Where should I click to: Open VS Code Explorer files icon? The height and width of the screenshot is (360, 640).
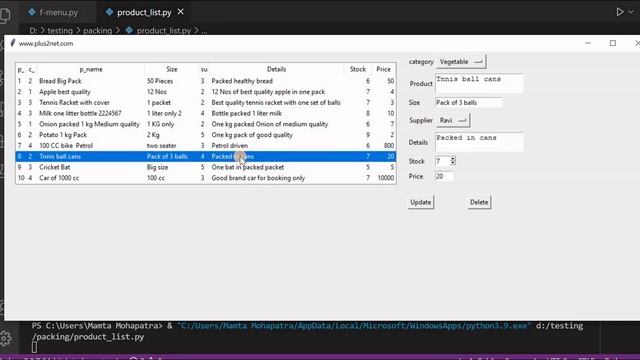tap(5, 16)
